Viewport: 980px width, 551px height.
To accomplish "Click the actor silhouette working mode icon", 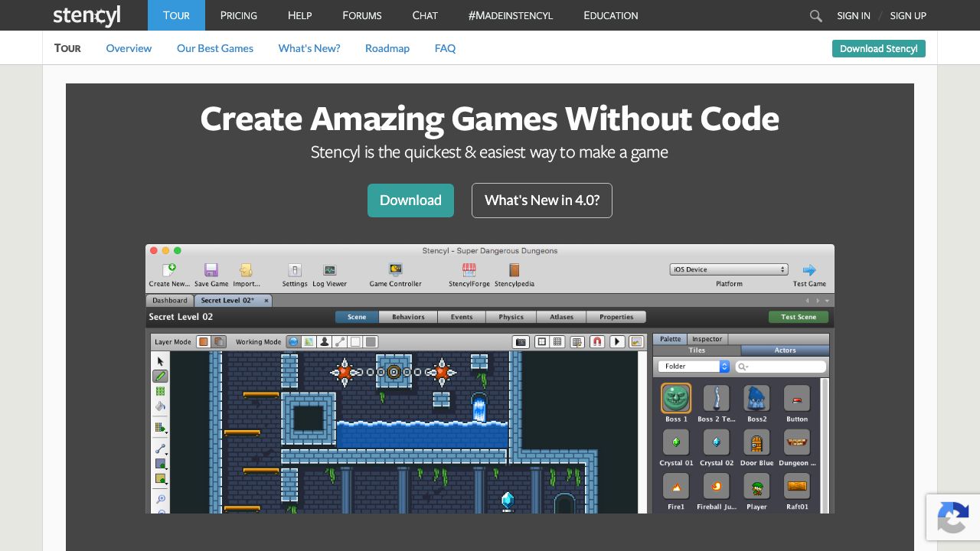I will click(324, 341).
